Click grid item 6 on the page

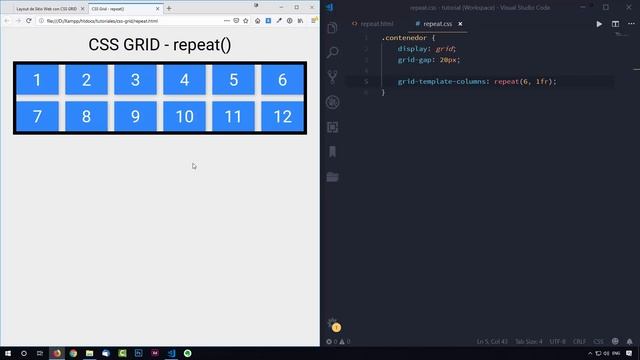282,80
